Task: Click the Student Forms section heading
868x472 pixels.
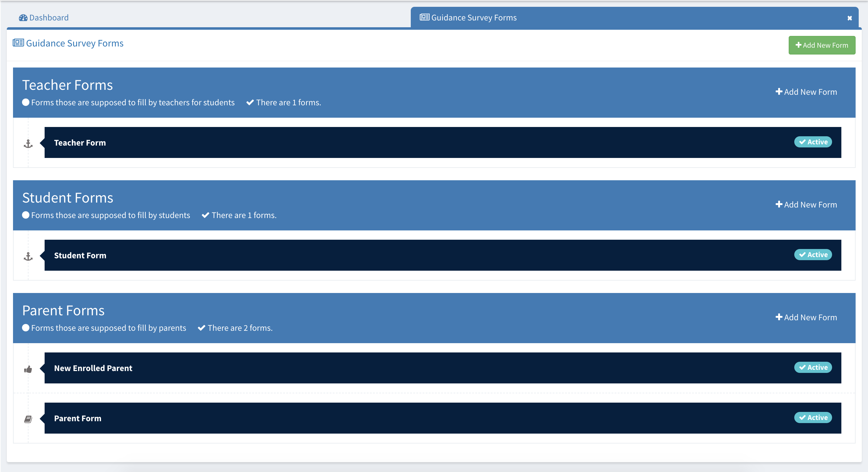Action: [x=68, y=198]
